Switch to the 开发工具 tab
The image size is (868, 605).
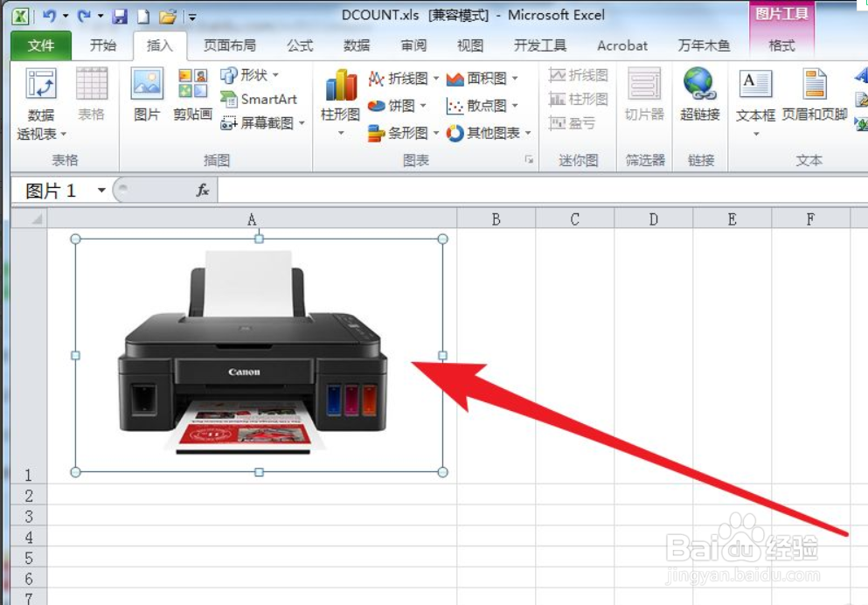(x=539, y=45)
